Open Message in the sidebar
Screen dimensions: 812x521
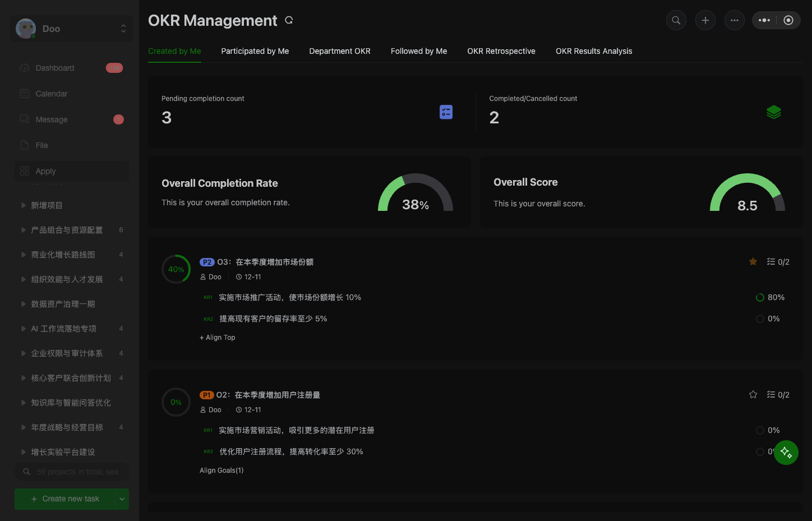(72, 119)
